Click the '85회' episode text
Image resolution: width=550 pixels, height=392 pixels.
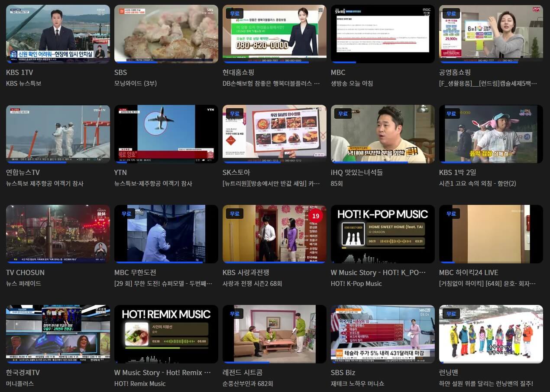click(x=337, y=183)
